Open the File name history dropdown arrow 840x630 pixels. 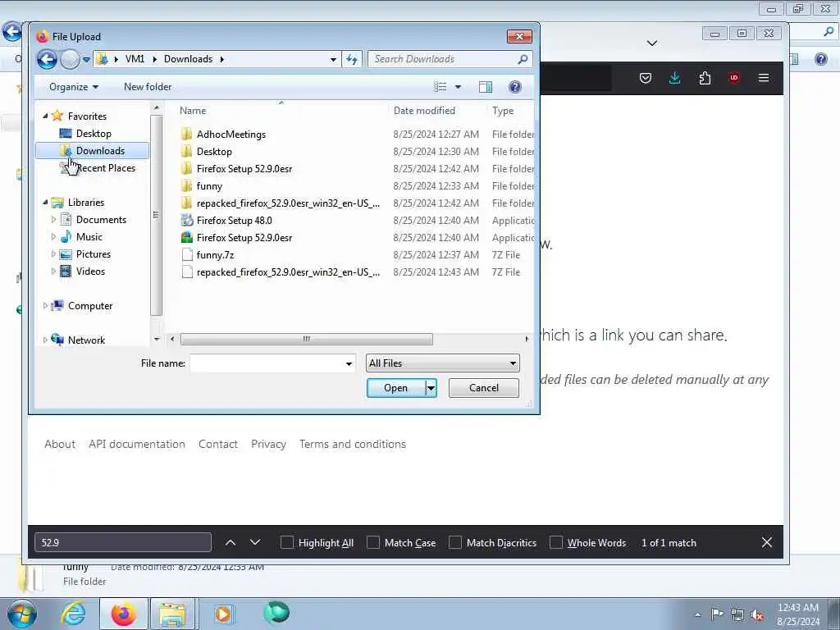(349, 363)
